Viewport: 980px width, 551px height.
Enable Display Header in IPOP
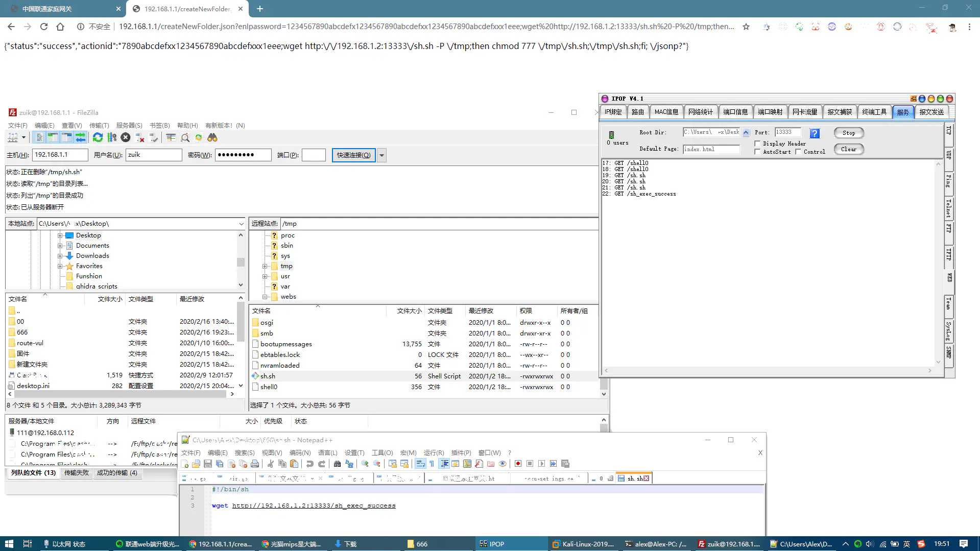(x=757, y=143)
